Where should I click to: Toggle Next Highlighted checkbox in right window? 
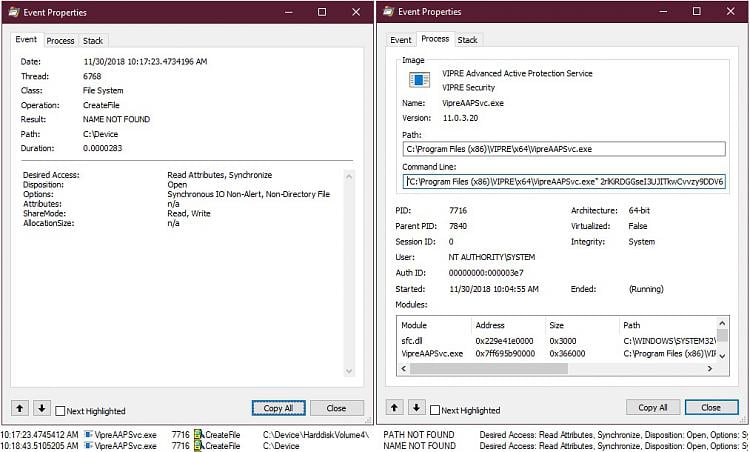435,410
